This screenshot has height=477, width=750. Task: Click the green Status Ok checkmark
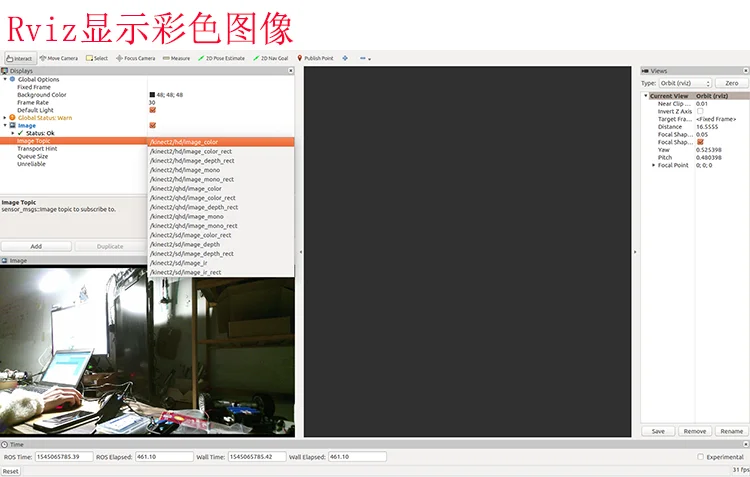pos(21,133)
